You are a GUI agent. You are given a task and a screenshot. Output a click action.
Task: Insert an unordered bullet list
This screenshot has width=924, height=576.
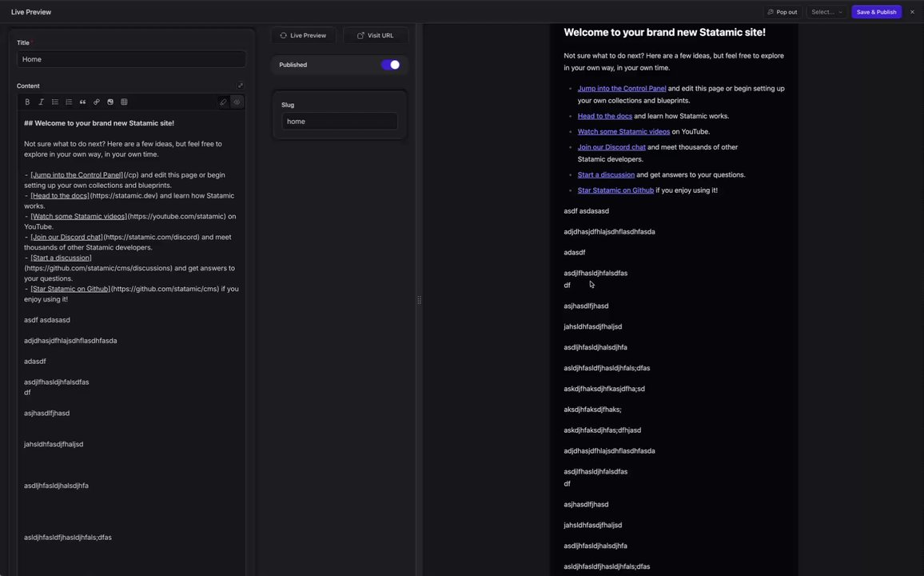(54, 102)
